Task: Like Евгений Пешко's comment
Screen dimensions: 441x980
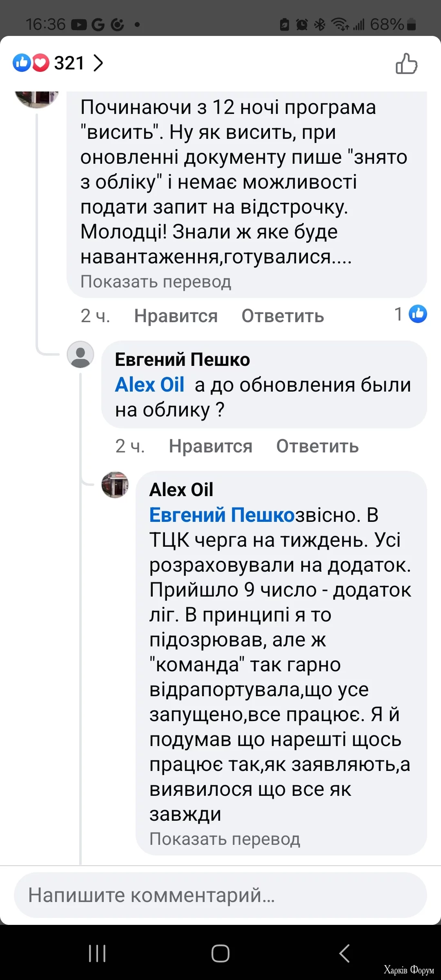Action: point(210,446)
